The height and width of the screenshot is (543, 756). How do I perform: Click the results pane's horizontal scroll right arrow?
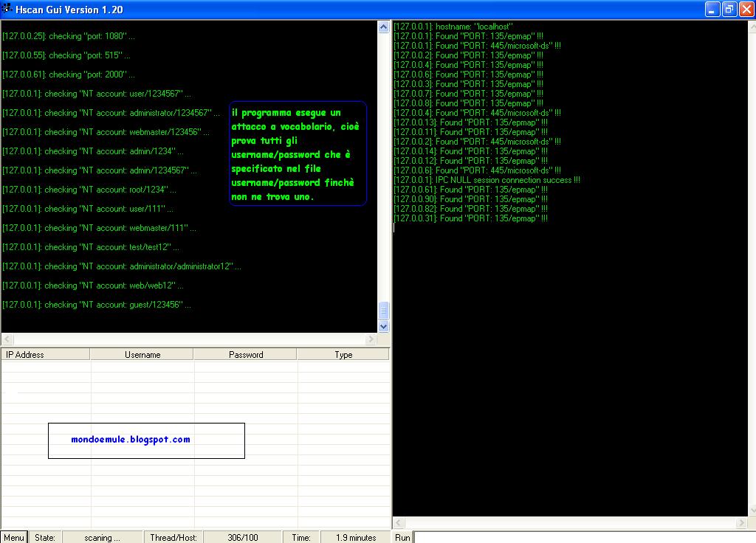click(741, 522)
